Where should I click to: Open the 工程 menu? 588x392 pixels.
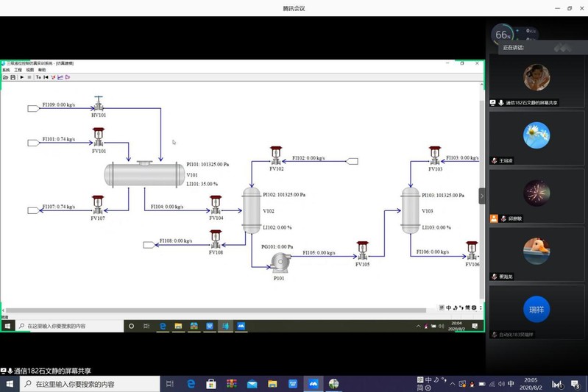pyautogui.click(x=18, y=70)
